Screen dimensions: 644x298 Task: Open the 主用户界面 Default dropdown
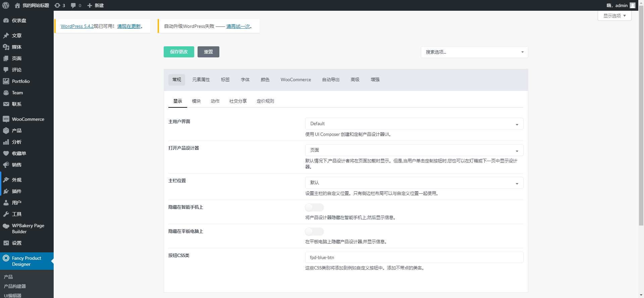[x=414, y=124]
